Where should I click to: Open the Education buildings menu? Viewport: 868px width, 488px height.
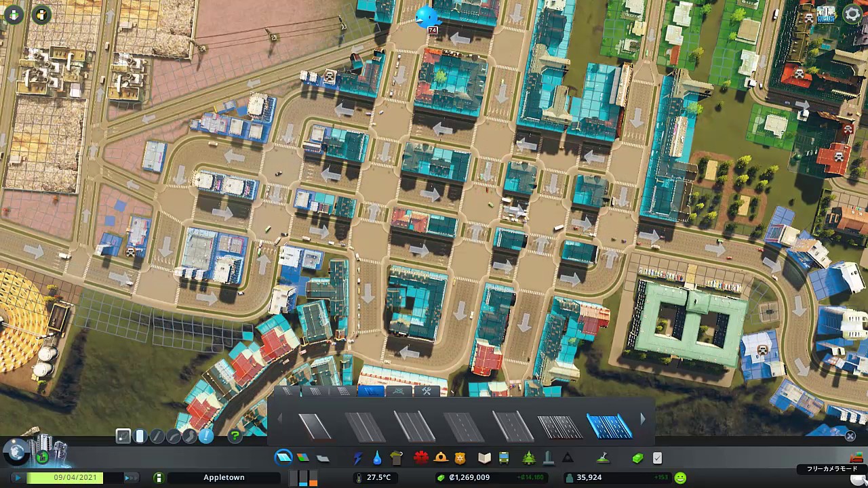(484, 458)
